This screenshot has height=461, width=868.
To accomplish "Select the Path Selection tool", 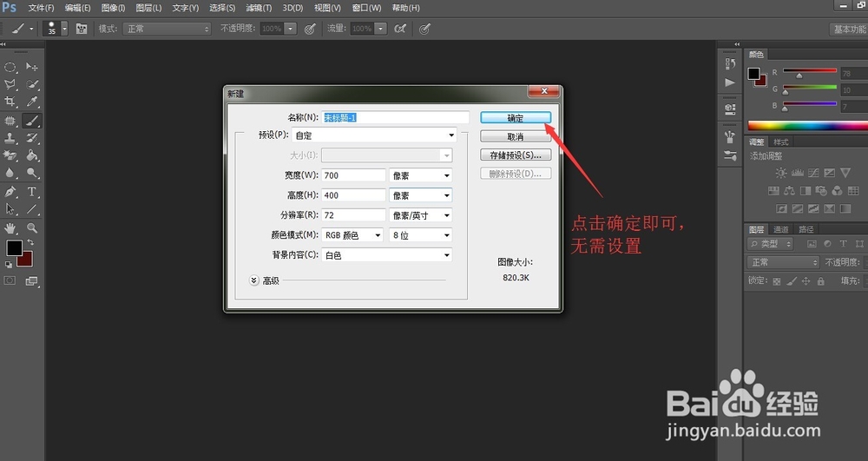I will pyautogui.click(x=10, y=209).
